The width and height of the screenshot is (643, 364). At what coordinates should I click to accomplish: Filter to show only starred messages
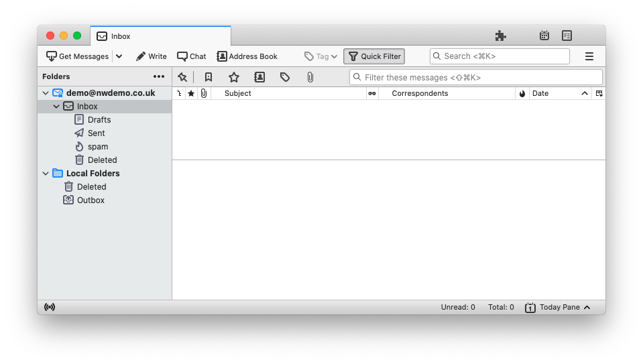click(x=234, y=77)
